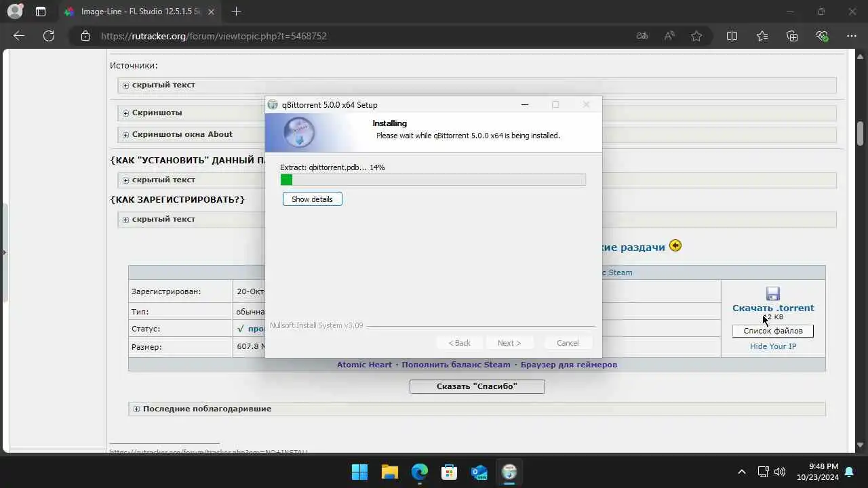Click the Atomic Heart link
The height and width of the screenshot is (488, 868).
364,365
